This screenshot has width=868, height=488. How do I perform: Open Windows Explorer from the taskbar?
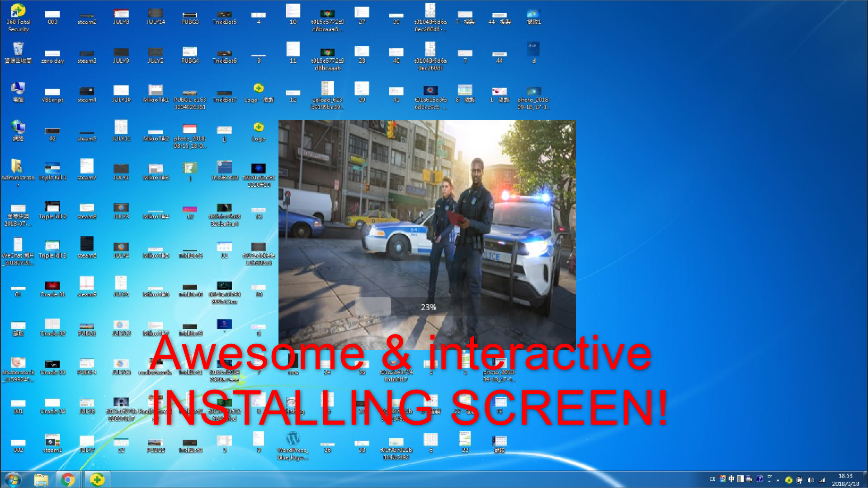click(41, 479)
